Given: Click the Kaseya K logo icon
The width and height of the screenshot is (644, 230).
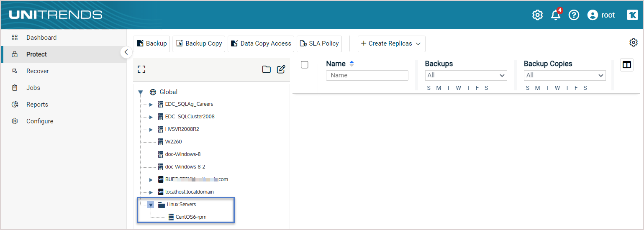Looking at the screenshot, I should click(632, 15).
